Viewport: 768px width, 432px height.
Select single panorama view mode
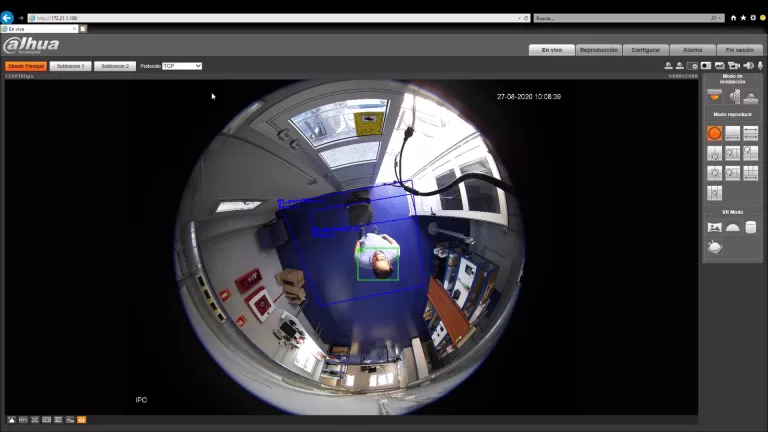(x=733, y=133)
